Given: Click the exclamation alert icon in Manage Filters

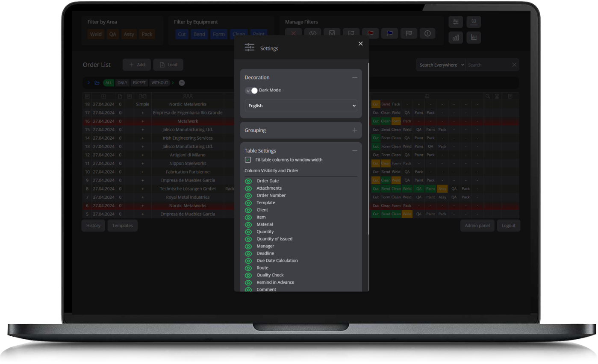Looking at the screenshot, I should (427, 33).
